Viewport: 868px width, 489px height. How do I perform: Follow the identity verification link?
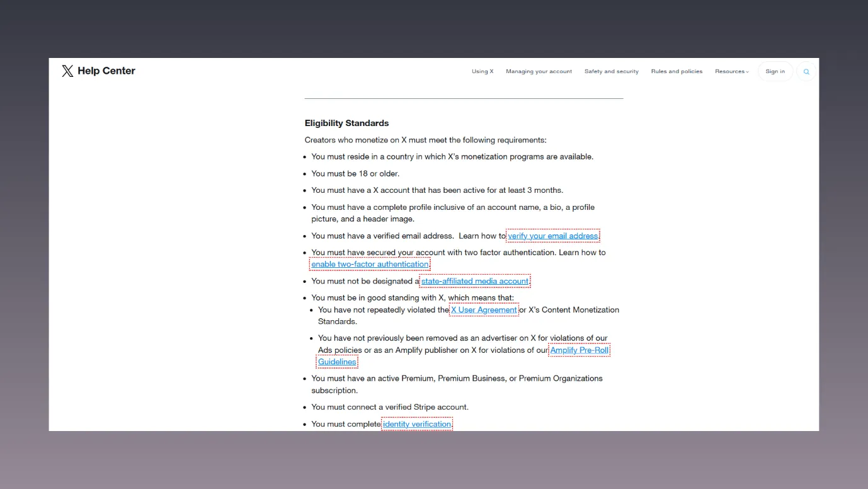pyautogui.click(x=417, y=425)
